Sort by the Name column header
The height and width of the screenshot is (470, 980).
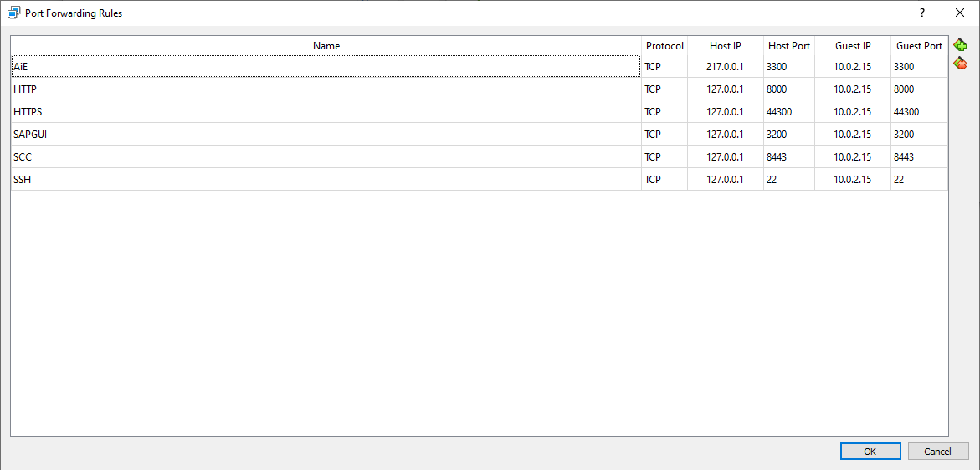[326, 45]
